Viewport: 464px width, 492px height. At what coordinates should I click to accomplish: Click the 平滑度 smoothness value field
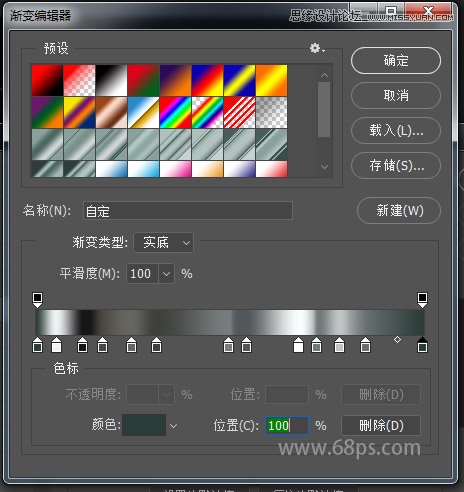(x=142, y=274)
